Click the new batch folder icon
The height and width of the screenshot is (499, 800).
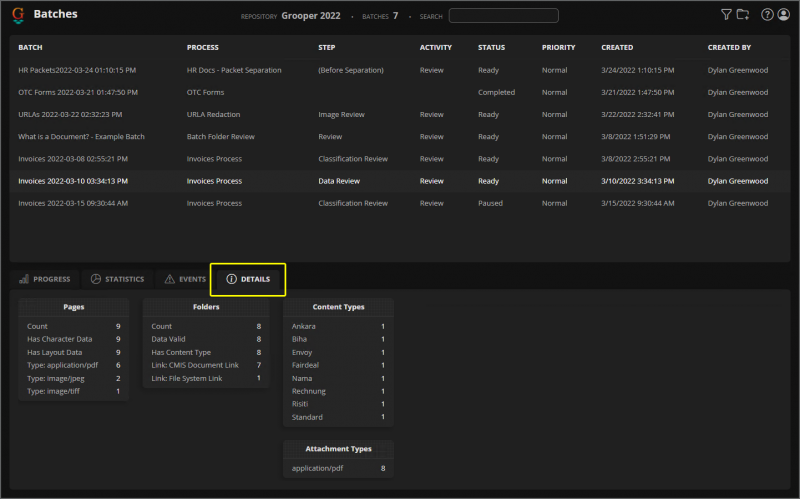[742, 15]
